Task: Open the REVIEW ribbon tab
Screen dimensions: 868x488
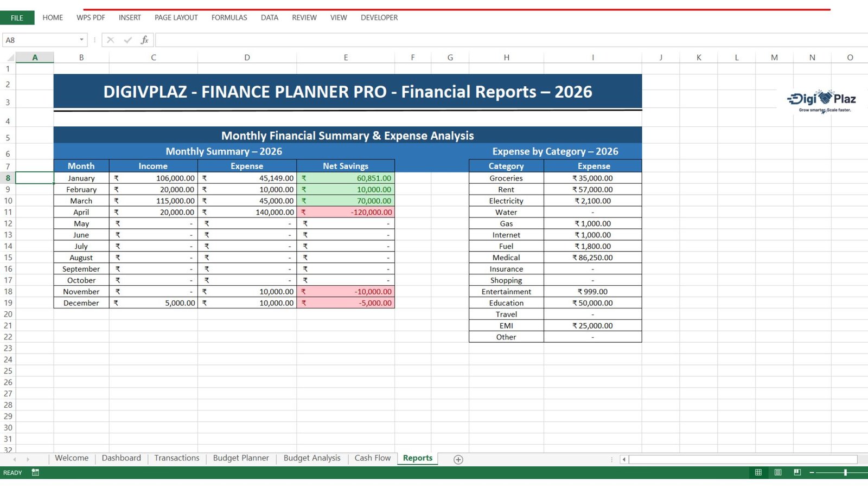Action: pos(304,18)
